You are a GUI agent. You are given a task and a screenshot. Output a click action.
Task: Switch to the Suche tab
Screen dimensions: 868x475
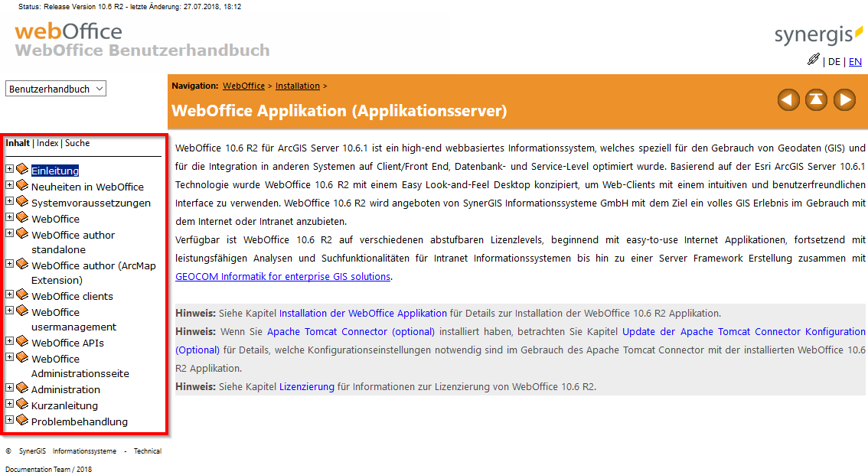[77, 143]
